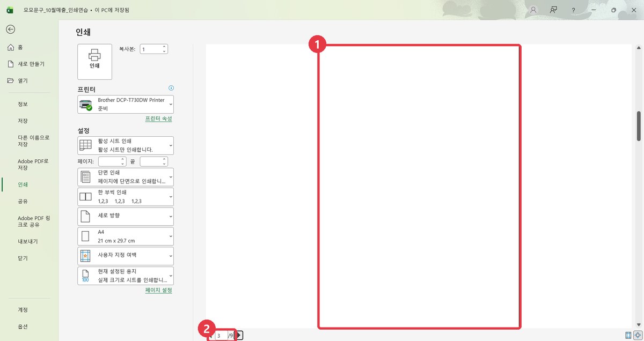Open the A4 paper size dropdown
The width and height of the screenshot is (644, 341).
click(126, 236)
